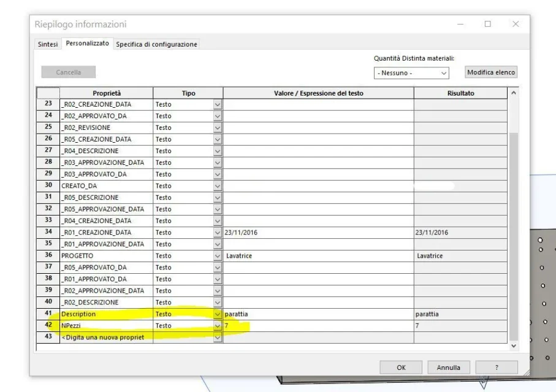Maximize the Riepilogo informazioni window

(489, 24)
